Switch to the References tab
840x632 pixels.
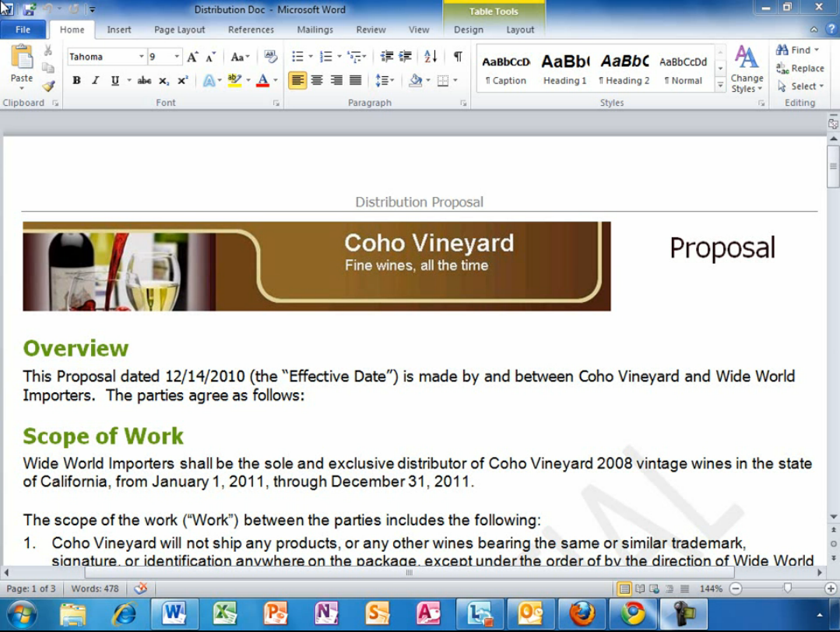point(251,30)
